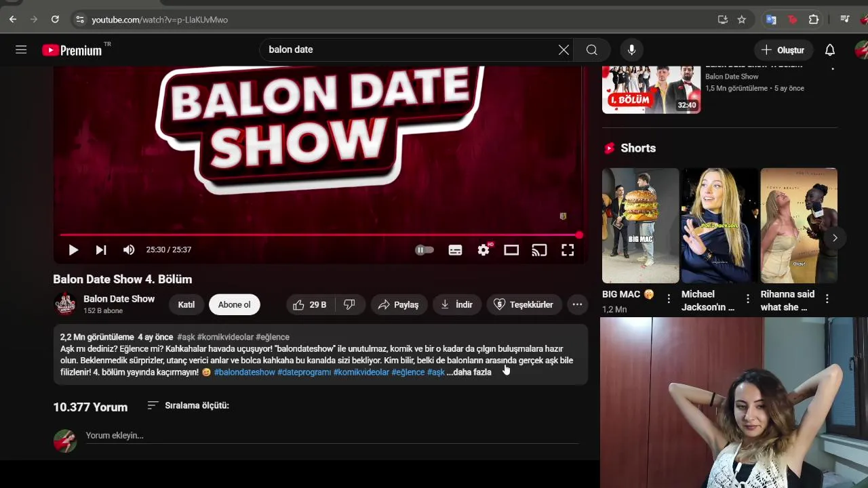The width and height of the screenshot is (868, 488).
Task: Switch to theater mode
Action: (x=511, y=249)
